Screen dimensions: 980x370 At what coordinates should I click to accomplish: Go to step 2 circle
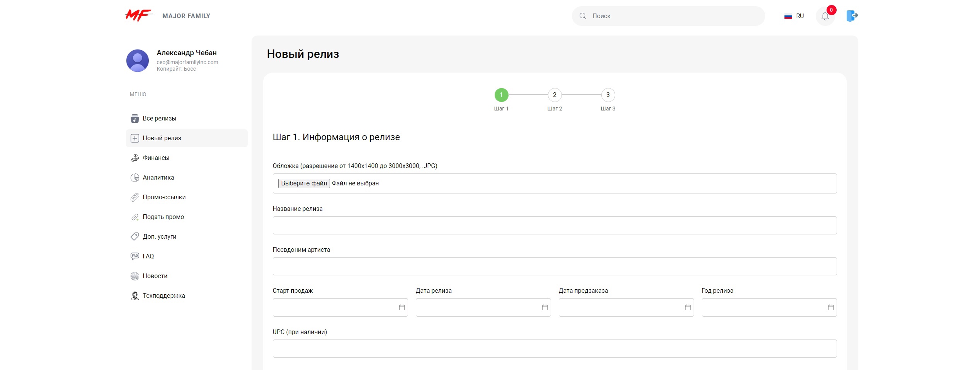tap(555, 95)
